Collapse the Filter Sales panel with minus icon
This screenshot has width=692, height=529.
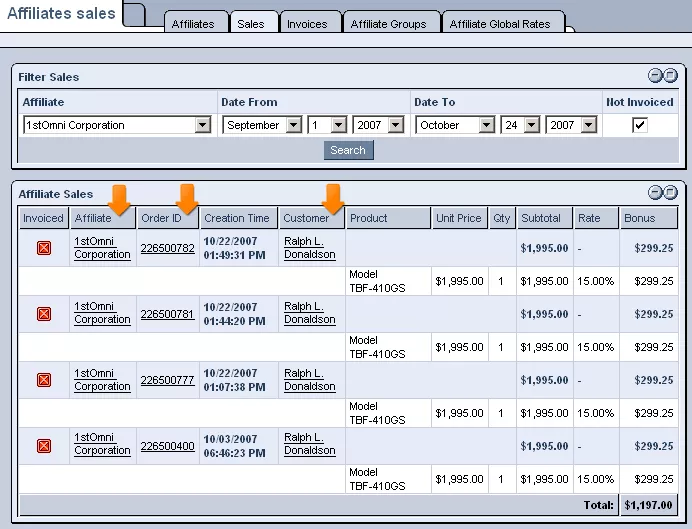655,76
